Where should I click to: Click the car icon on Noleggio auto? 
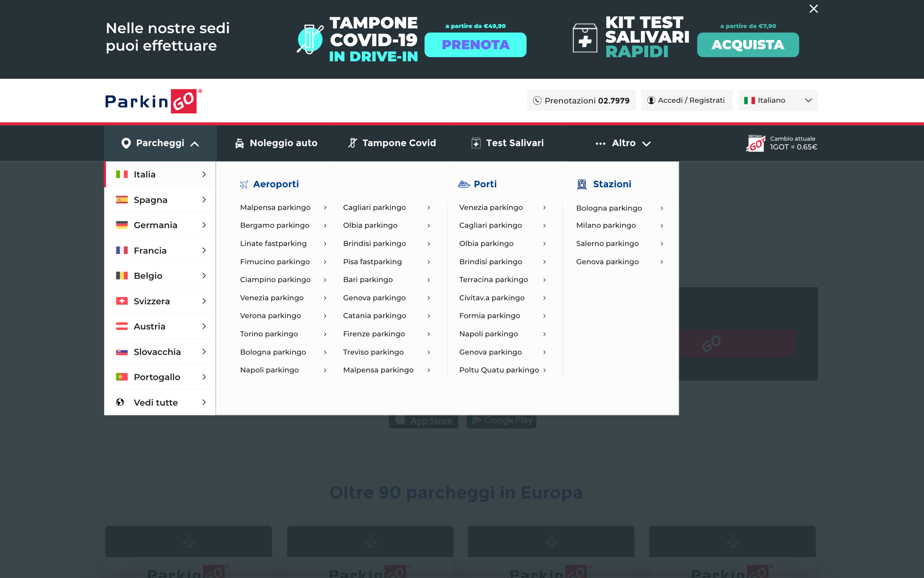239,143
